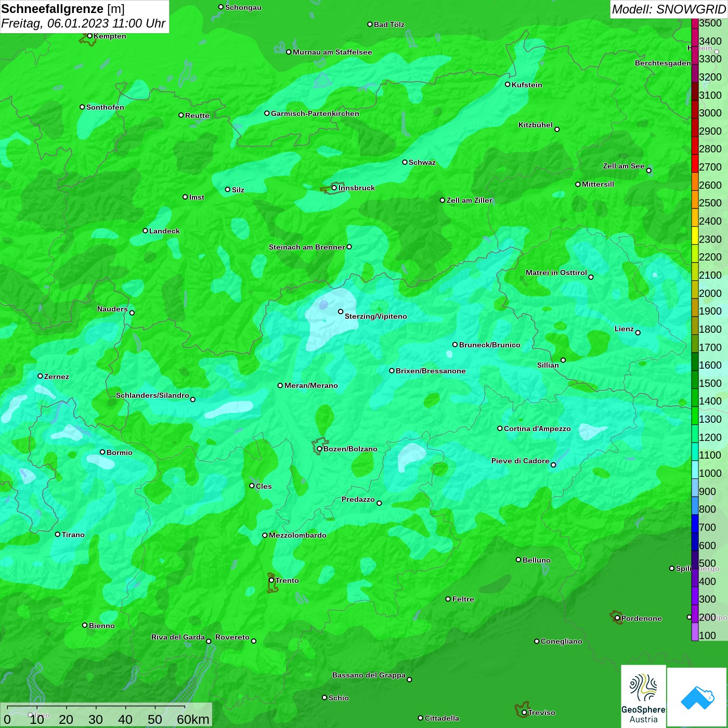Click the Rovereto label
The image size is (728, 728).
[232, 637]
